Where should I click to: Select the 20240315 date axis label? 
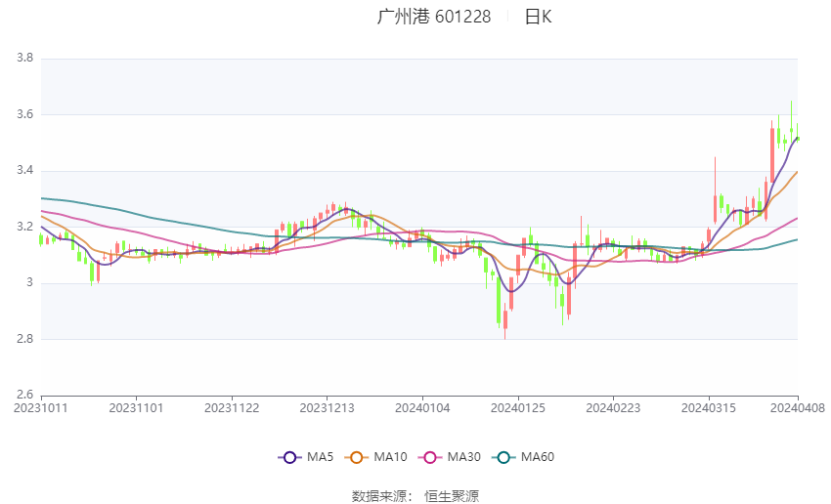pos(709,408)
